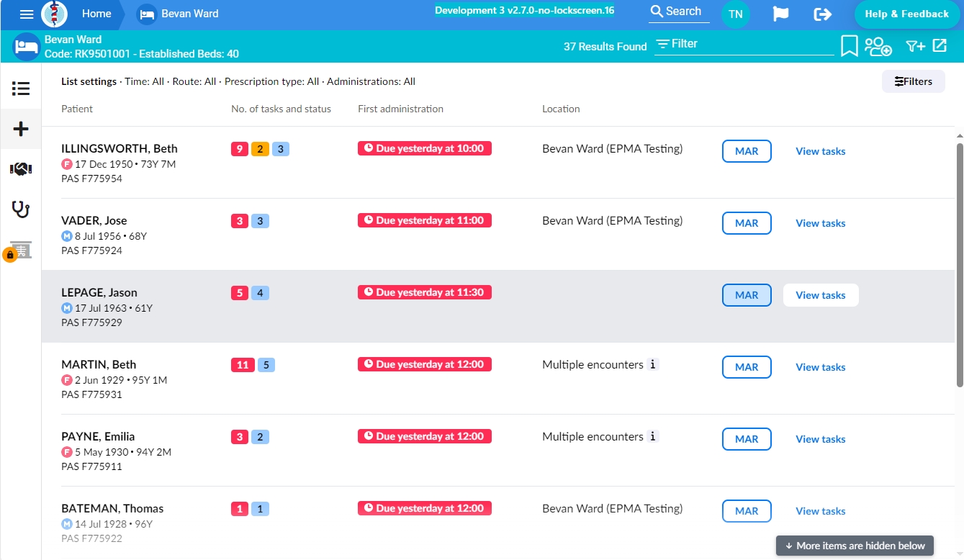Open the external link icon
This screenshot has height=560, width=964.
940,45
